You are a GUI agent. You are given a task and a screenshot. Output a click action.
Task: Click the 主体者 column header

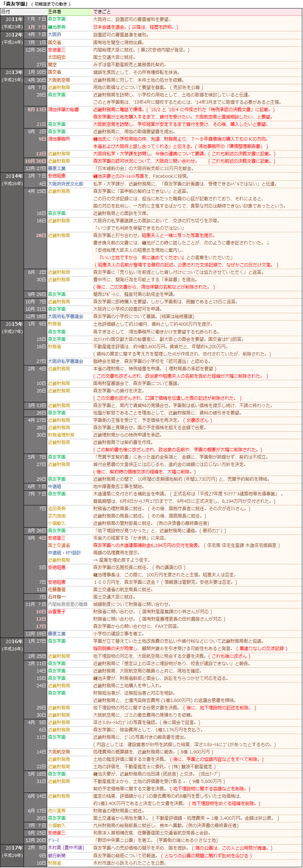click(55, 12)
